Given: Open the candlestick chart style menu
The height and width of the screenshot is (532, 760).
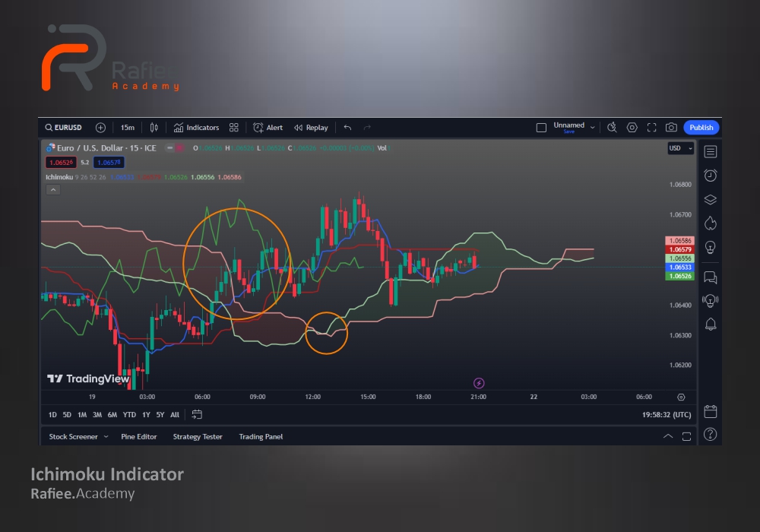Looking at the screenshot, I should 154,128.
